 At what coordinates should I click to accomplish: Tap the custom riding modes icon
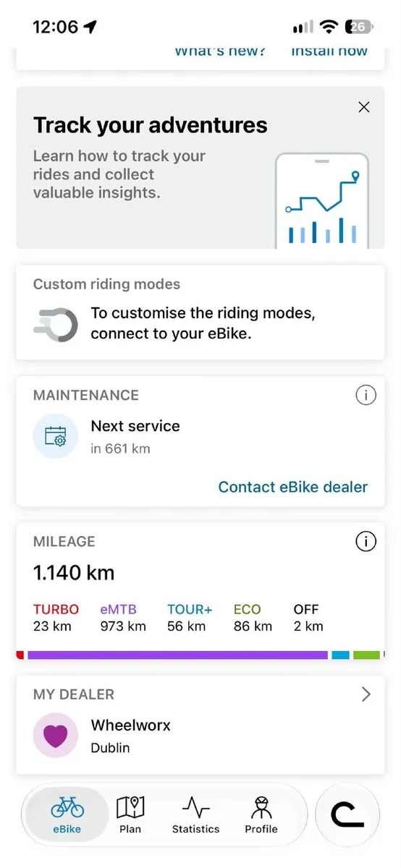point(56,324)
